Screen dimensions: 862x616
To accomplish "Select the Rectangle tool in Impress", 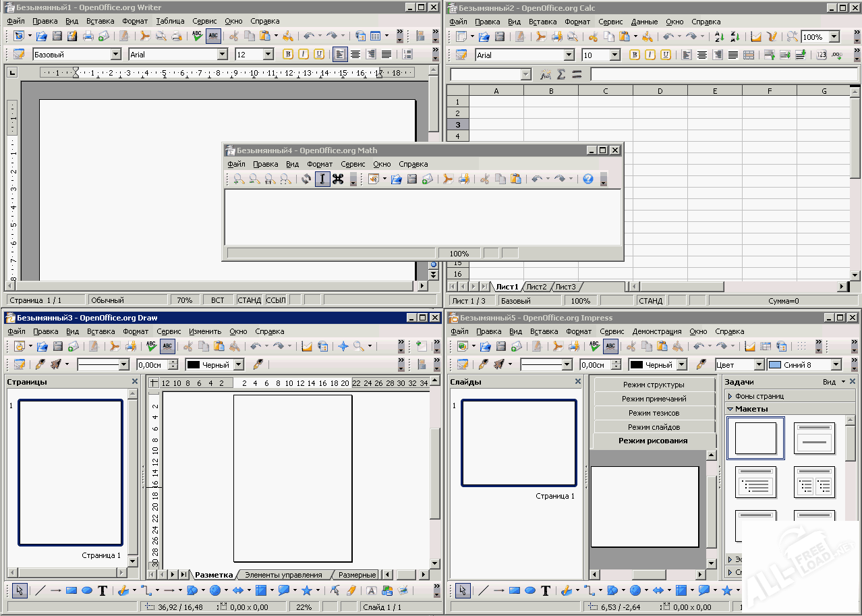I will point(515,590).
